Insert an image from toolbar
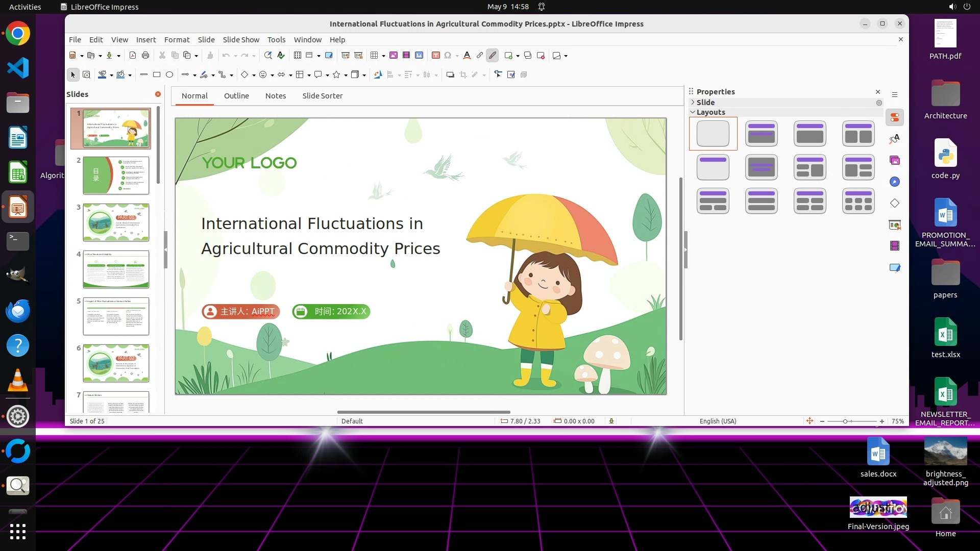 (x=394, y=56)
